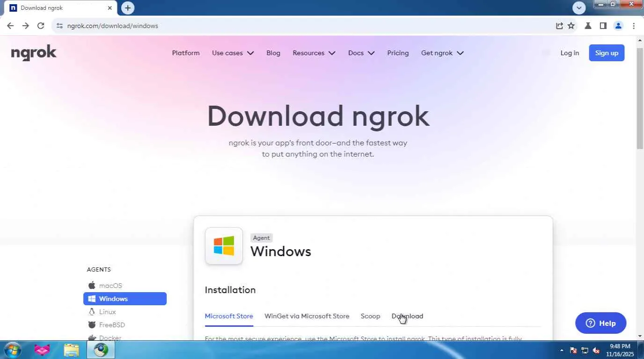Image resolution: width=644 pixels, height=359 pixels.
Task: Open the Platform page
Action: pyautogui.click(x=186, y=53)
